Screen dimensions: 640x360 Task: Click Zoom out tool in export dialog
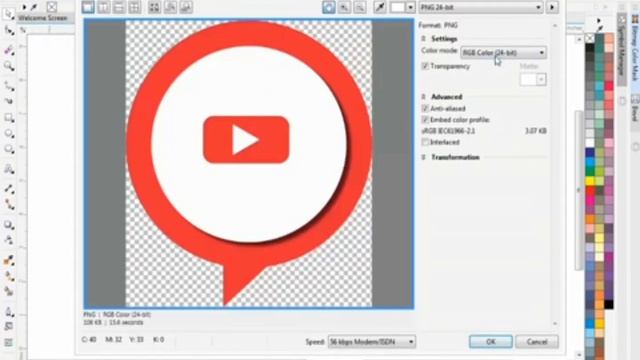[x=360, y=7]
